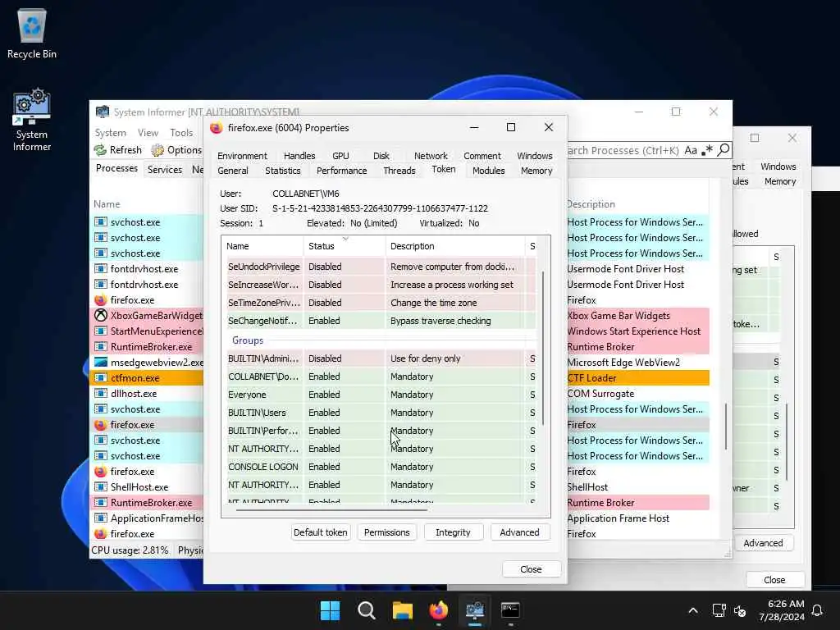Click the Refresh toolbar icon in System Informer
This screenshot has height=630, width=840.
tap(100, 150)
